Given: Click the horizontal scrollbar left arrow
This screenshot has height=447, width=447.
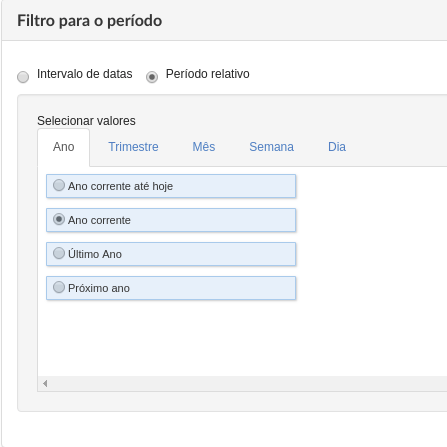Looking at the screenshot, I should (45, 384).
